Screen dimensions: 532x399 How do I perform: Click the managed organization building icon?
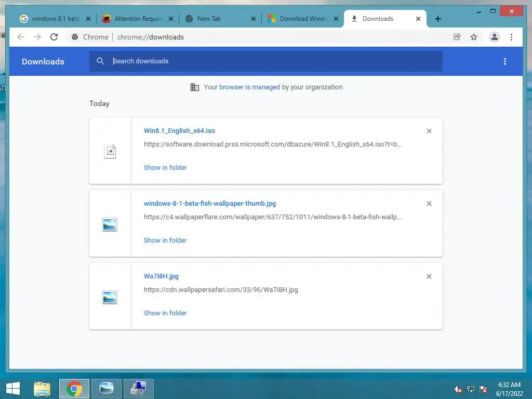click(x=195, y=87)
